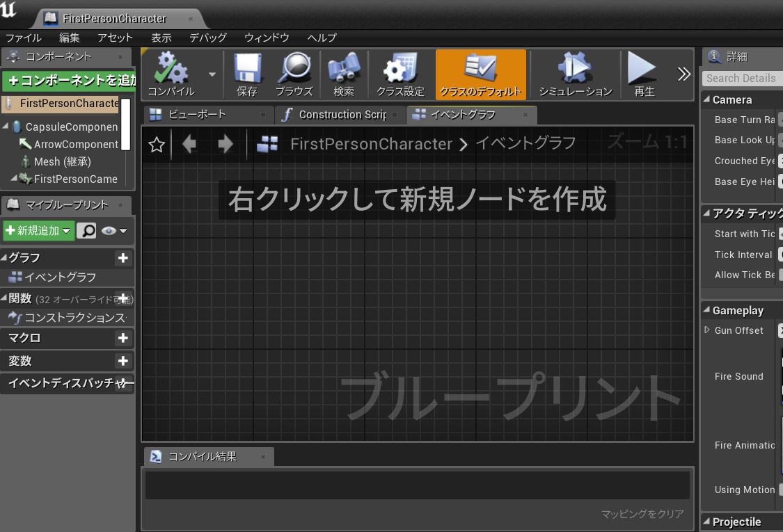Save the blueprint with 保存 icon

tap(247, 74)
